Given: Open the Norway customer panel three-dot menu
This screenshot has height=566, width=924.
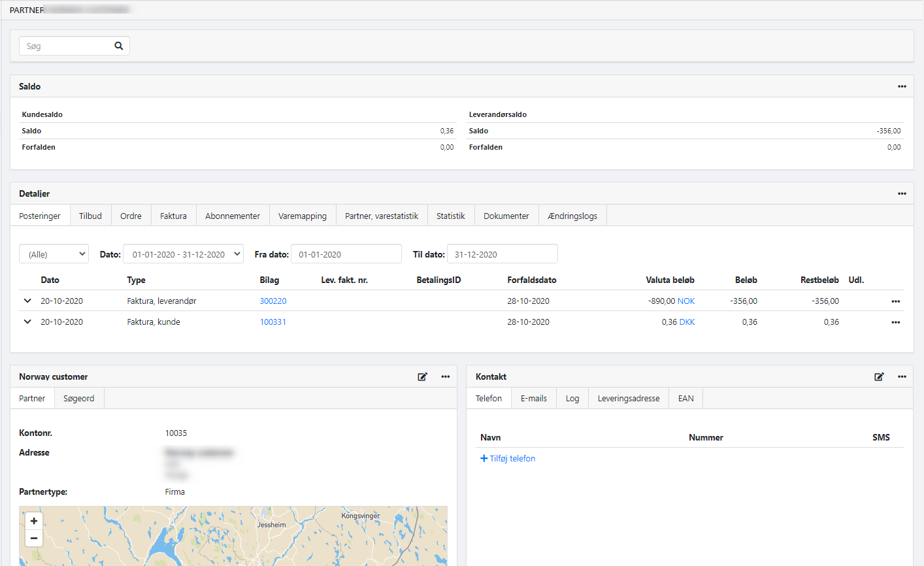Looking at the screenshot, I should (445, 376).
